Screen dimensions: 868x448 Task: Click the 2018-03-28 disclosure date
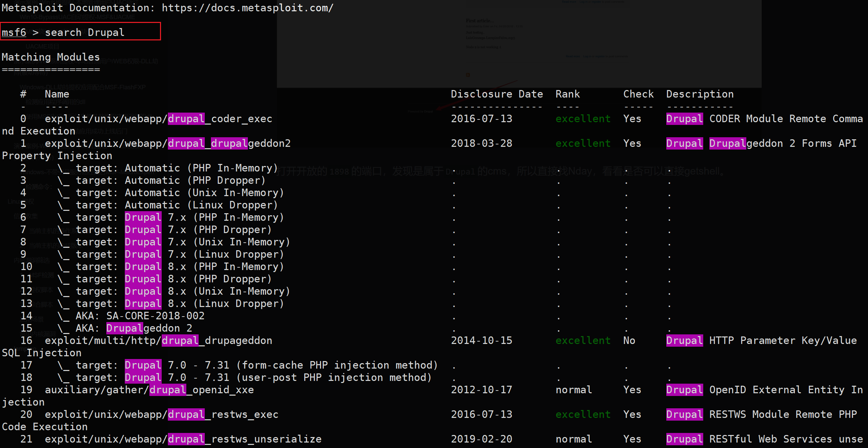[481, 143]
